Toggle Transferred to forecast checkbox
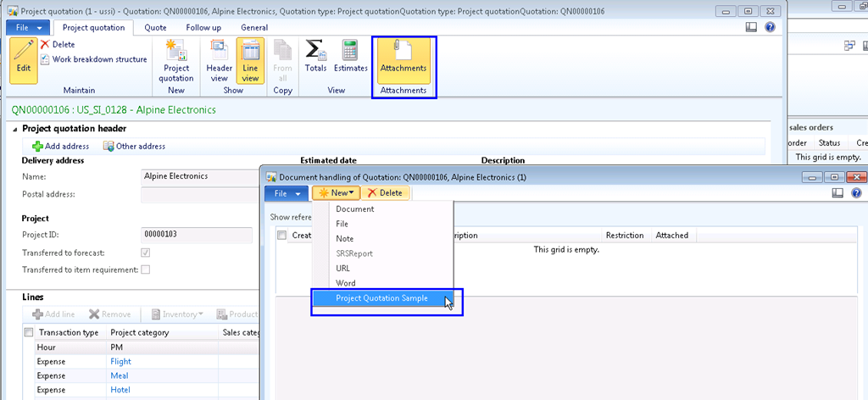Viewport: 868px width, 400px height. point(146,253)
